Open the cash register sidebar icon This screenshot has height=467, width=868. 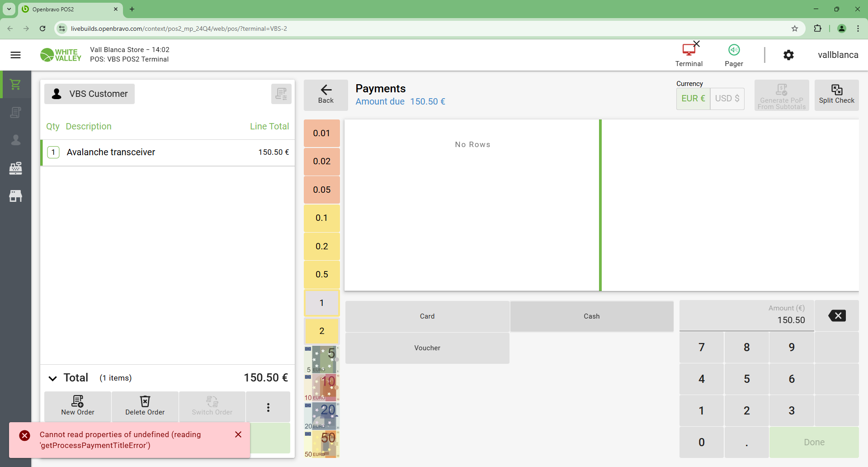(x=15, y=168)
